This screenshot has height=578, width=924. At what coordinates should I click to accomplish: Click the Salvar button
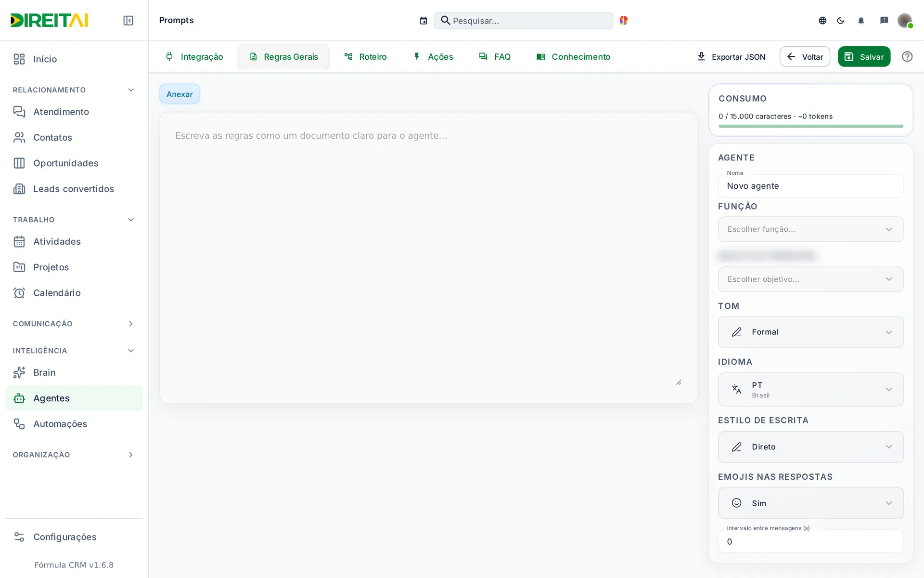click(x=864, y=57)
